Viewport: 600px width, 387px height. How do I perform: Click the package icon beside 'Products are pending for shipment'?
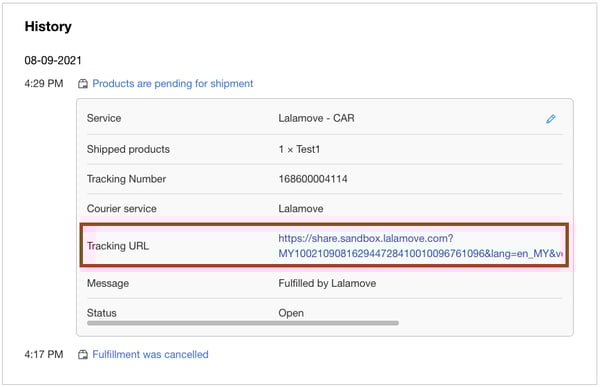(x=83, y=84)
